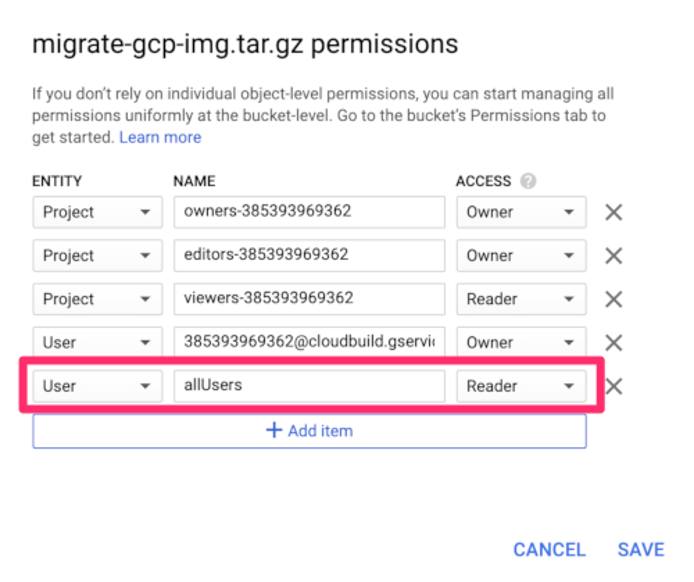Open entity dropdown for editors row
This screenshot has height=582, width=694.
pyautogui.click(x=97, y=255)
